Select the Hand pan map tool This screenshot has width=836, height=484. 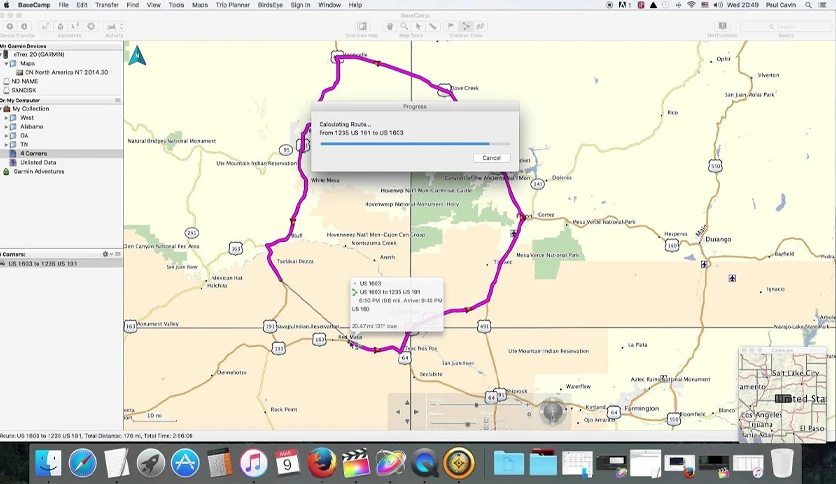pos(390,26)
